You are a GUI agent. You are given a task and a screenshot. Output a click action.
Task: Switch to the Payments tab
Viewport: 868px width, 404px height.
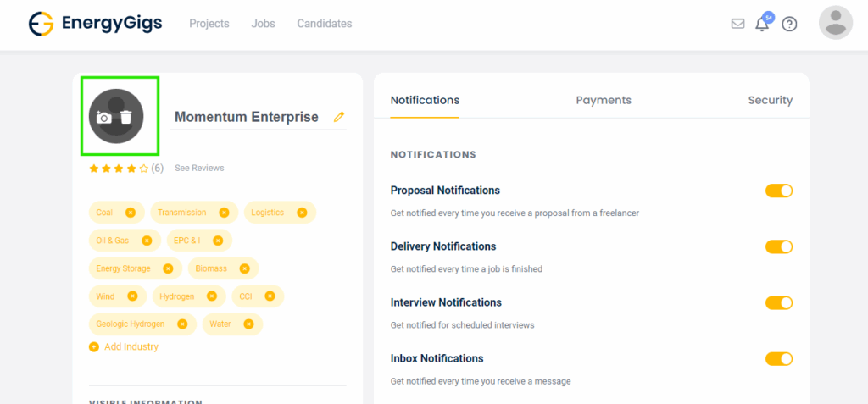coord(604,100)
